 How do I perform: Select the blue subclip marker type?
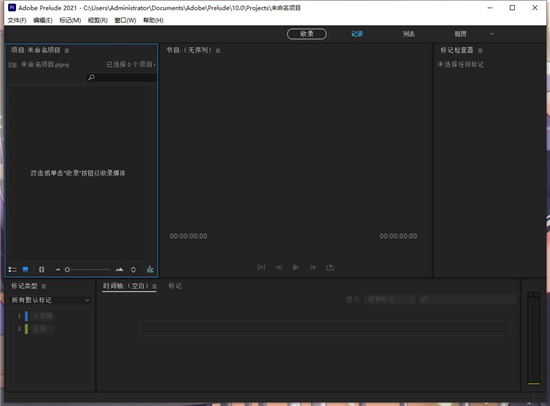point(39,316)
